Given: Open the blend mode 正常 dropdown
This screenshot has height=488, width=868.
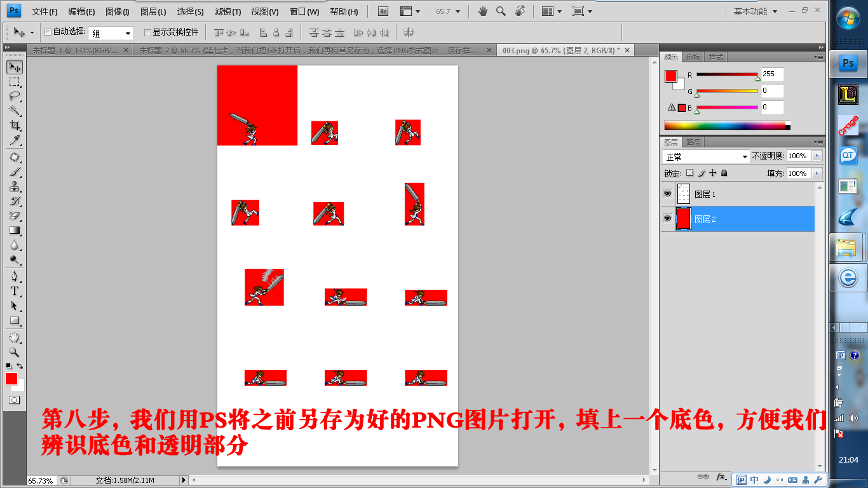Looking at the screenshot, I should [706, 156].
